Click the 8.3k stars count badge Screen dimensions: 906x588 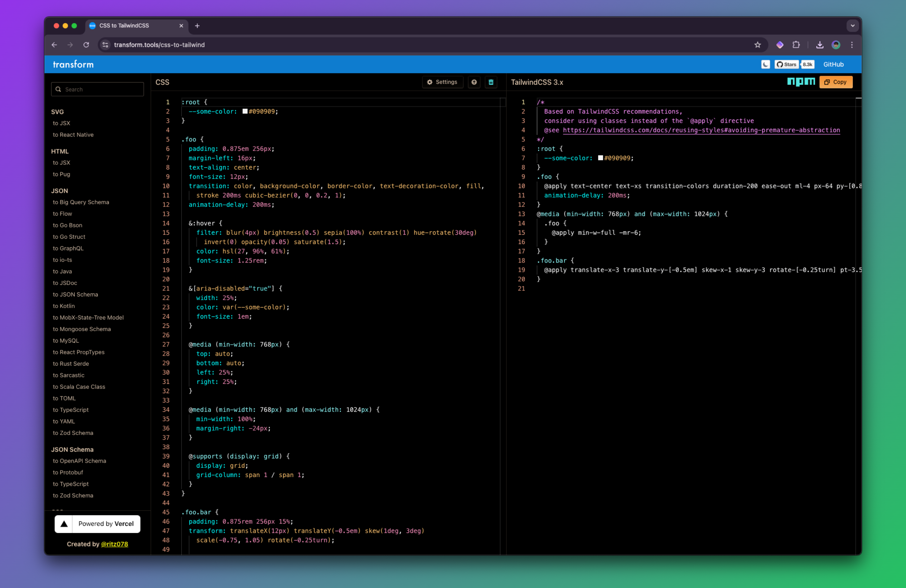point(807,64)
